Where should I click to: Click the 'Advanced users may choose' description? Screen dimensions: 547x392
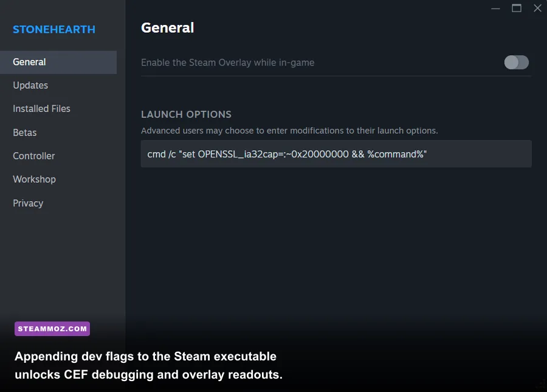coord(289,131)
